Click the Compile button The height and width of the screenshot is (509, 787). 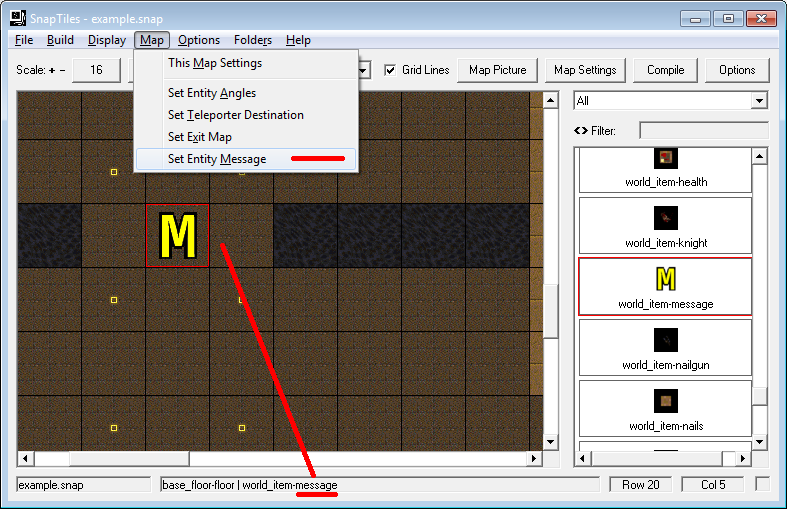[665, 70]
